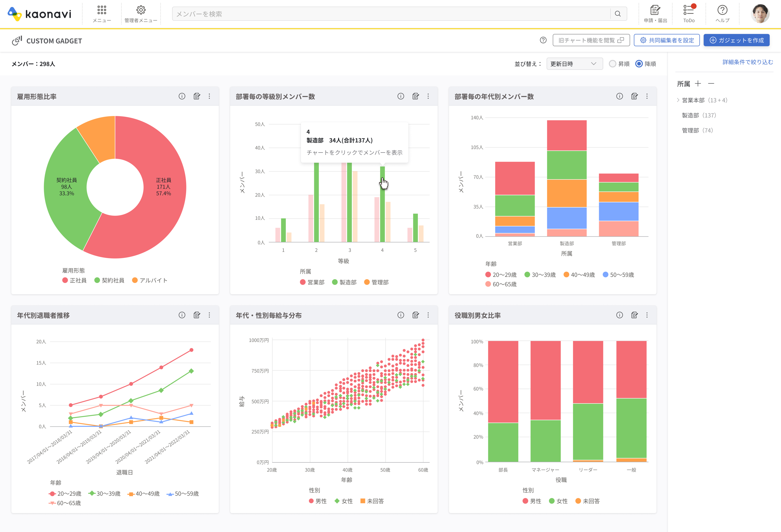The width and height of the screenshot is (781, 532).
Task: Click ガジェットを作成 button
Action: [736, 40]
